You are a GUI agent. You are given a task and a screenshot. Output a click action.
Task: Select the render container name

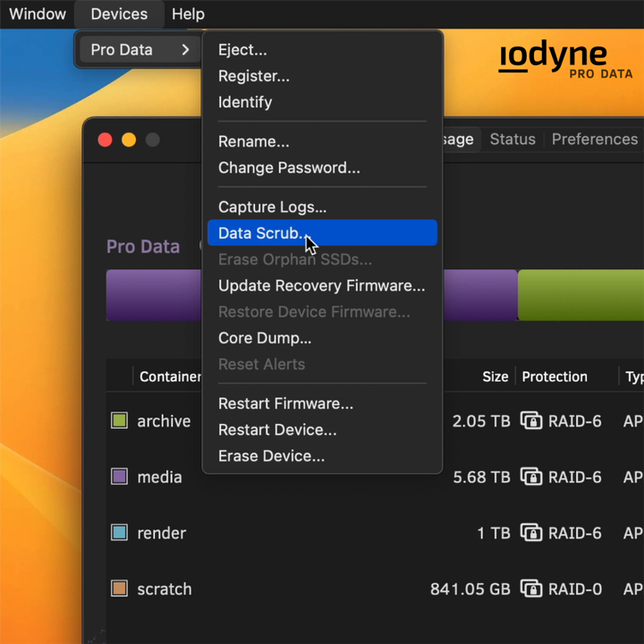click(161, 533)
